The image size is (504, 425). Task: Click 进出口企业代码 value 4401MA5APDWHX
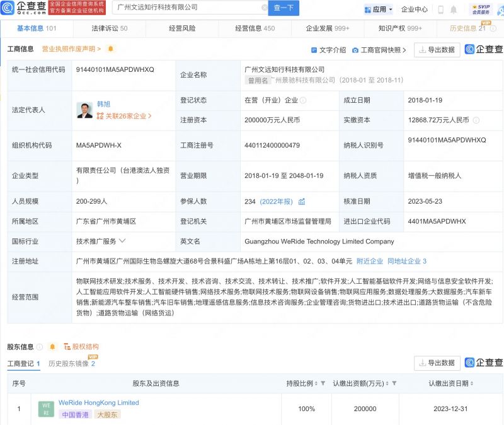pos(437,221)
